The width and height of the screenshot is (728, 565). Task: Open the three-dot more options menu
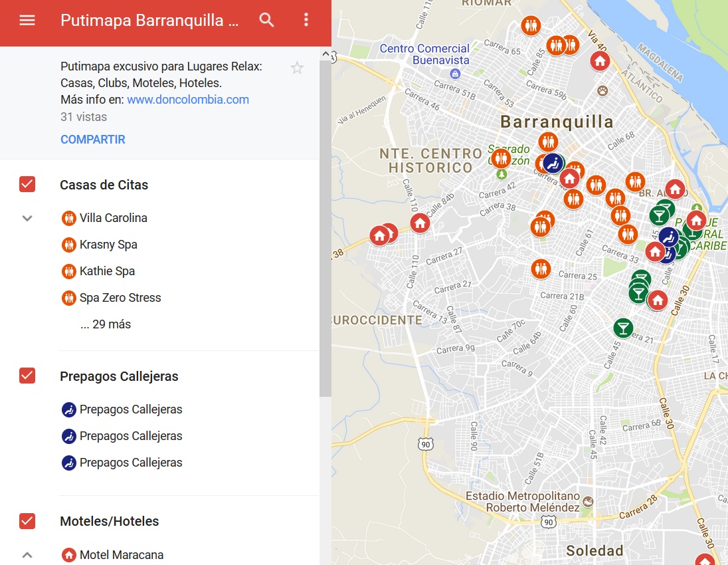306,20
